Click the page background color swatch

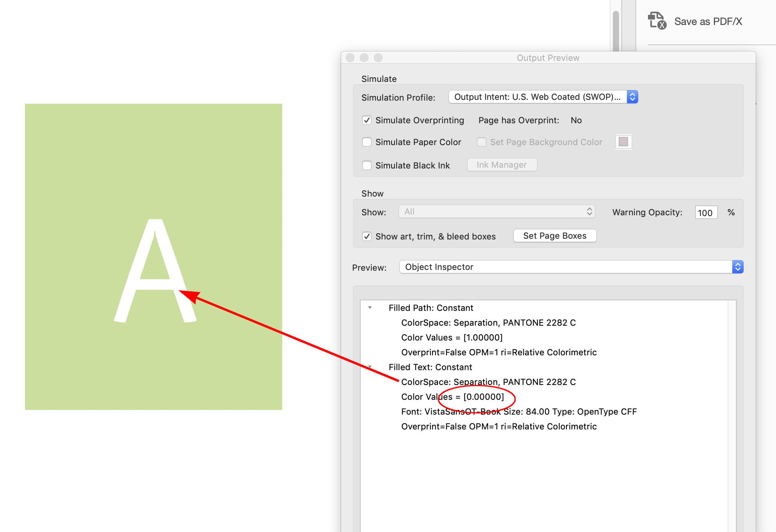[623, 142]
